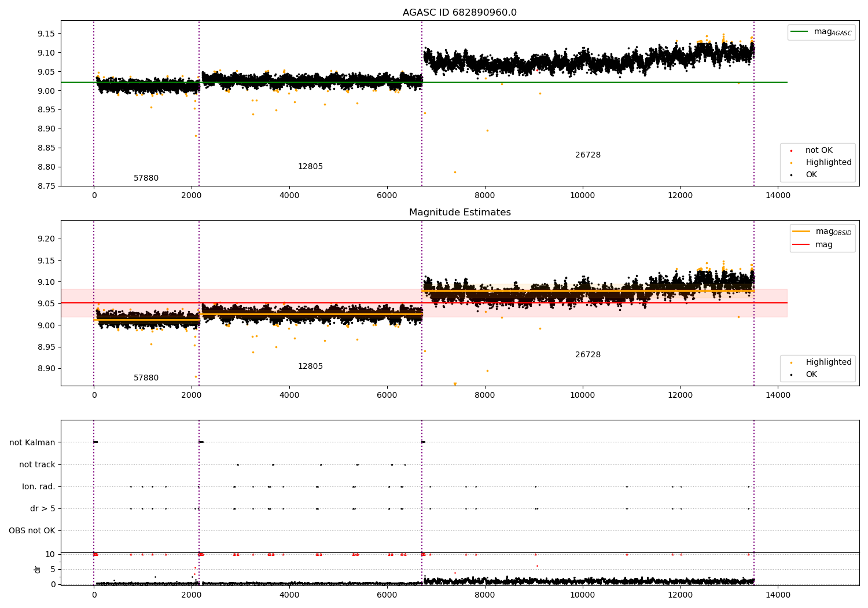868x608 pixels.
Task: Click the x-axis tick '8000' under the top panel
Action: pos(485,196)
